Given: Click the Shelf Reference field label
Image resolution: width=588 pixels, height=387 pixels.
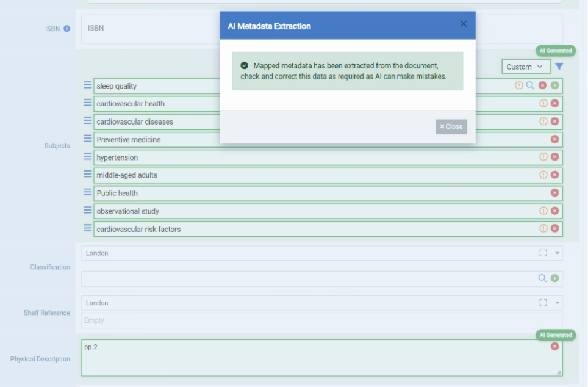Looking at the screenshot, I should coord(47,313).
